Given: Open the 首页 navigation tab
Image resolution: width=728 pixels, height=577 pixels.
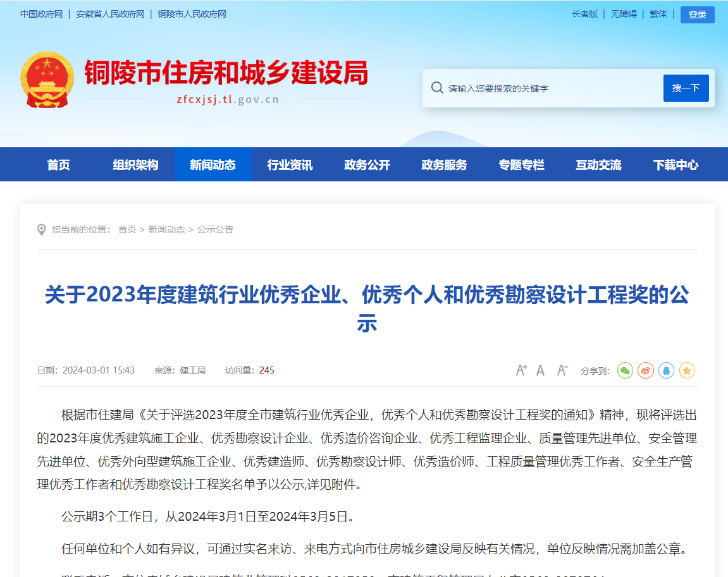Looking at the screenshot, I should click(58, 165).
